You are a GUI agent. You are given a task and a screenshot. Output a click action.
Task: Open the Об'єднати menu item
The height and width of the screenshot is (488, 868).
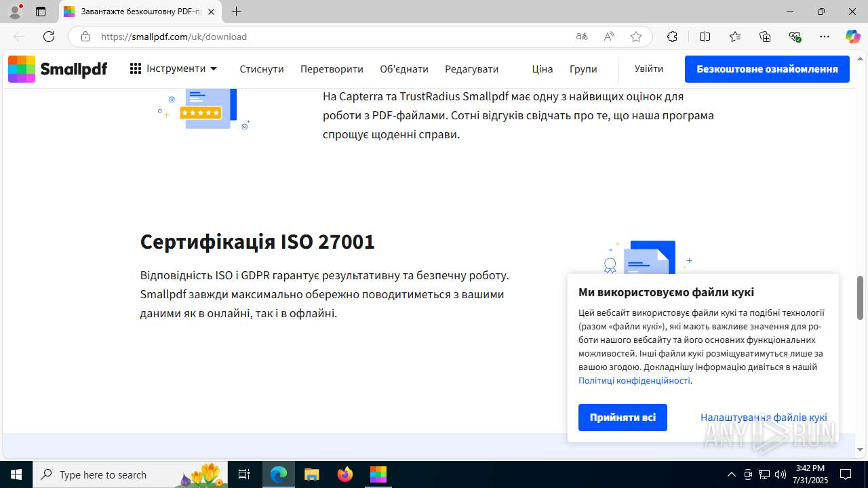404,69
